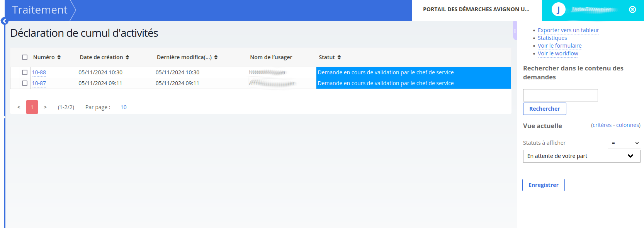Sort by Numéro column arrows
Viewport: 644px width, 228px height.
pos(59,57)
